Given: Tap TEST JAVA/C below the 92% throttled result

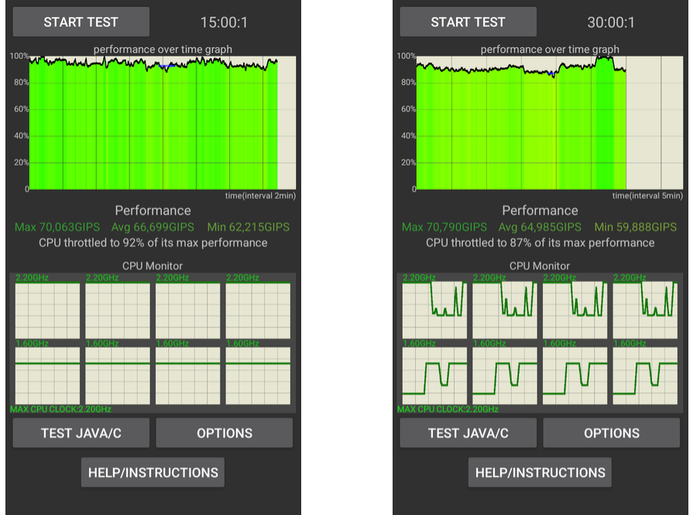Looking at the screenshot, I should 80,433.
